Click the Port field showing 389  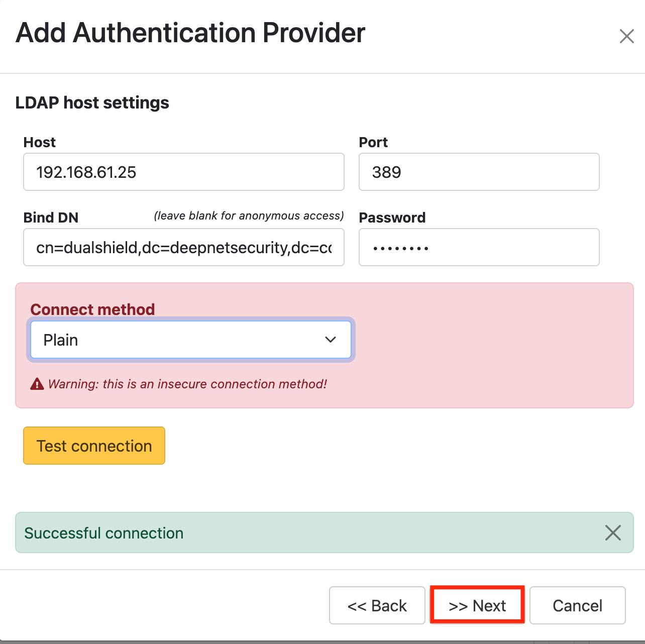point(479,172)
